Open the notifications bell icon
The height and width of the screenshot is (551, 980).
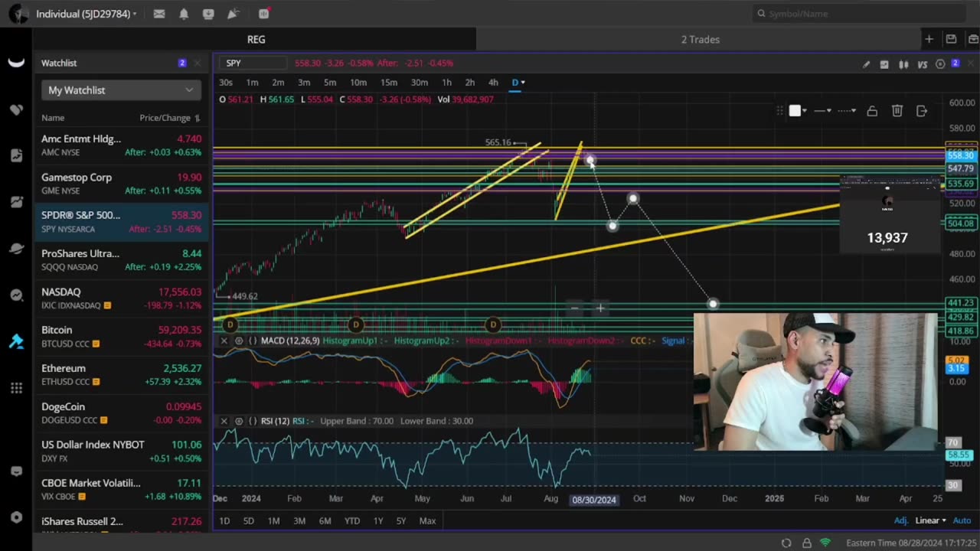(184, 14)
